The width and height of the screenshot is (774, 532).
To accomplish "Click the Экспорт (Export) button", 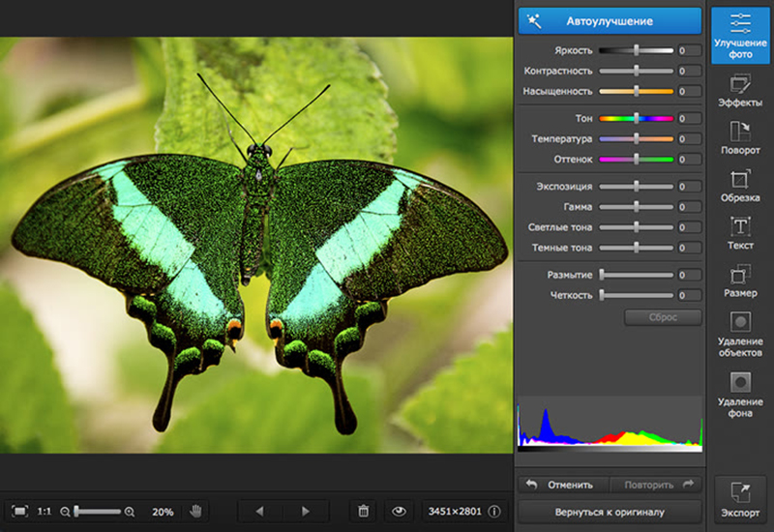I will (x=740, y=498).
